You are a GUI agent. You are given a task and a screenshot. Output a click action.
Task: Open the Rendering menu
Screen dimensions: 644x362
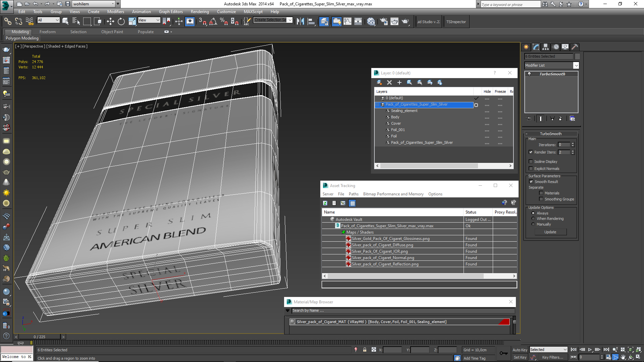click(200, 12)
